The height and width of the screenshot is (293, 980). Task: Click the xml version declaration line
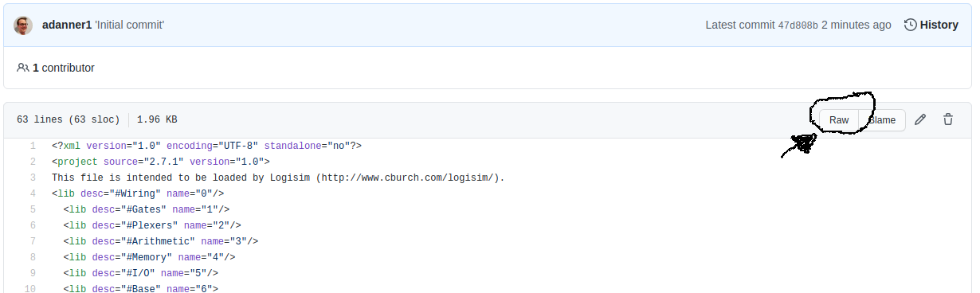pyautogui.click(x=207, y=146)
